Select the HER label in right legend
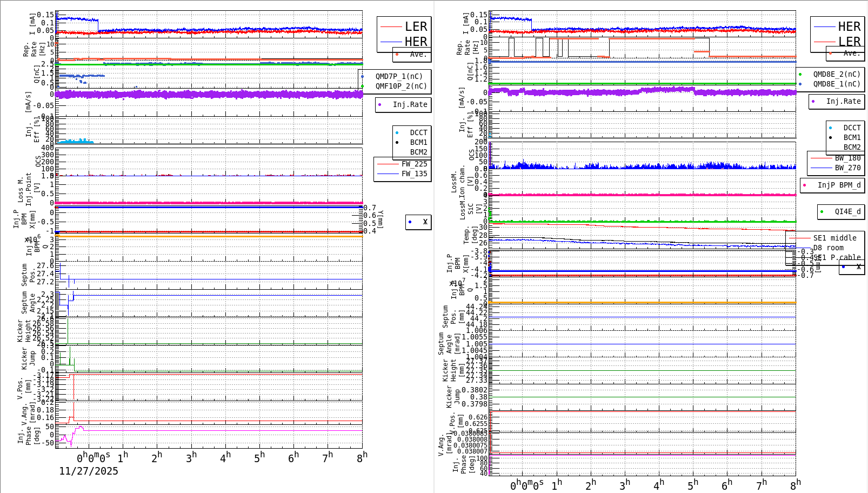868x493 pixels. tap(850, 26)
